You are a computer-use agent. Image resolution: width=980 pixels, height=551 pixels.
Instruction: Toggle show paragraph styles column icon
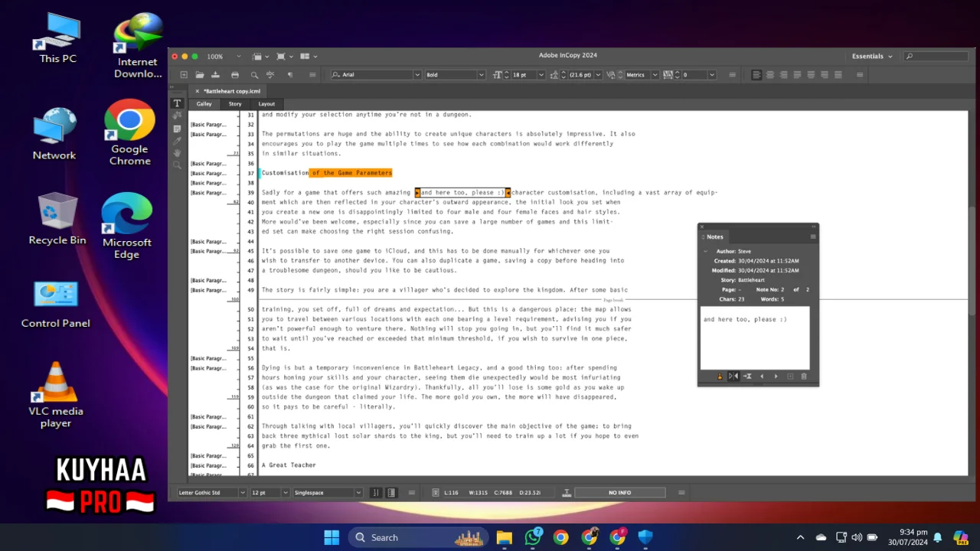pos(391,493)
